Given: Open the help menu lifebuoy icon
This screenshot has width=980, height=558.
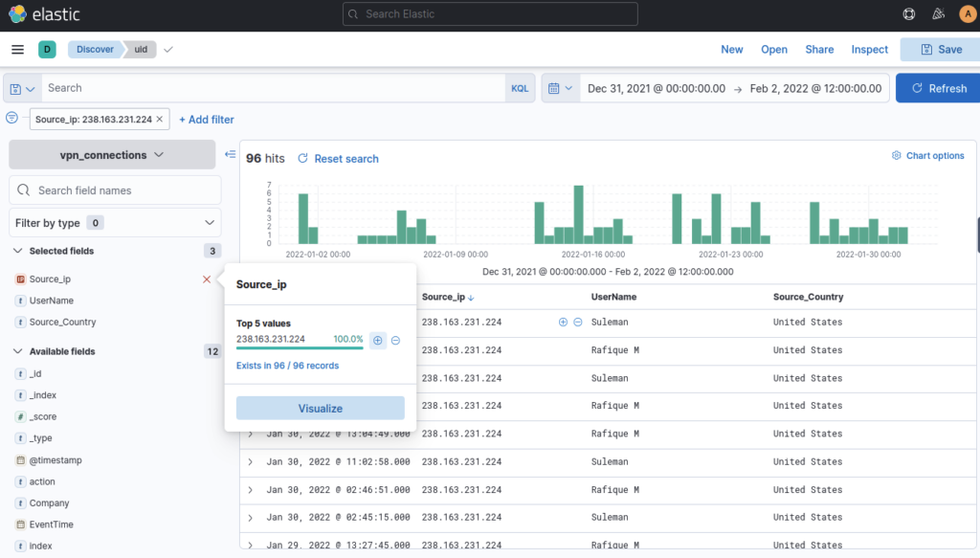Looking at the screenshot, I should pos(909,13).
